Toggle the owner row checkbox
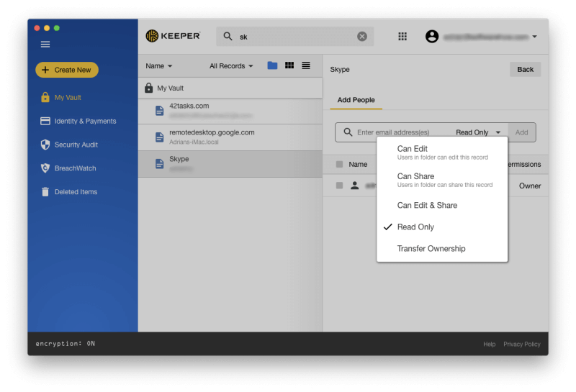 (x=339, y=186)
